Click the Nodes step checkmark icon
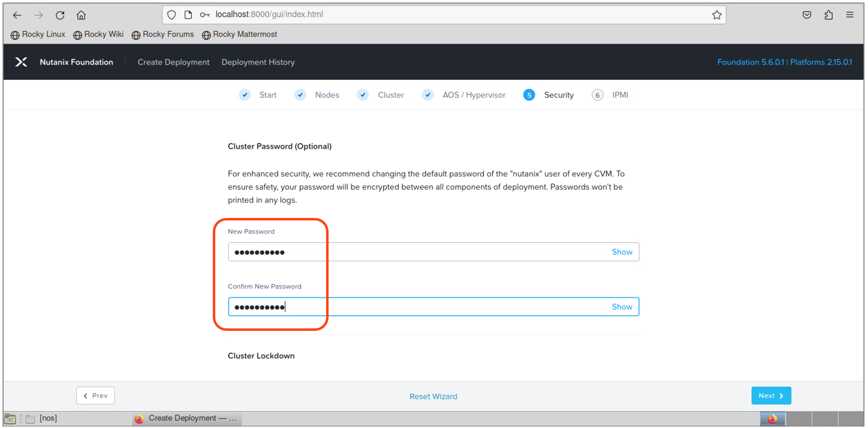Viewport: 868px width, 428px height. tap(300, 95)
